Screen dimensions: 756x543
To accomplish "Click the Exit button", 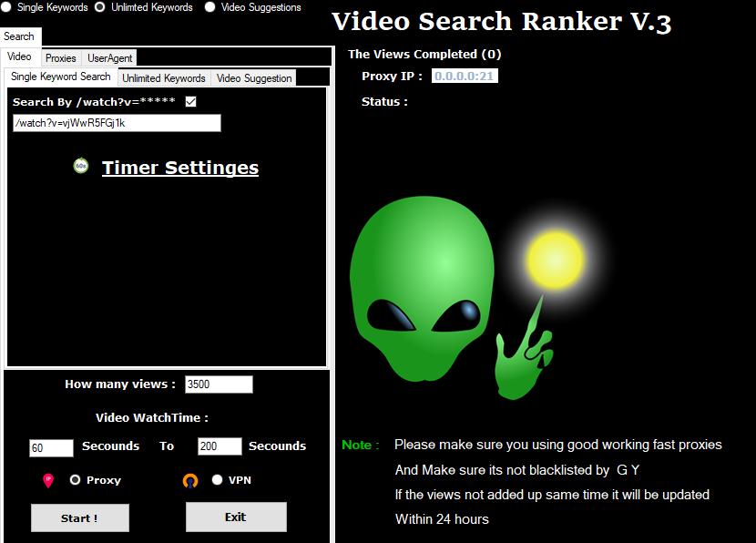I will click(236, 517).
